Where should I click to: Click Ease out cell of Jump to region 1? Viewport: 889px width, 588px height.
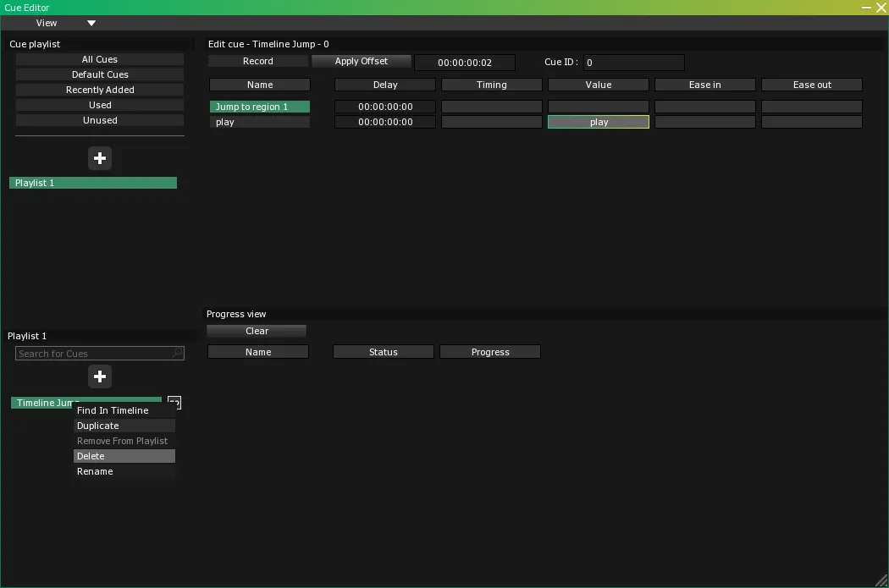[x=812, y=107]
